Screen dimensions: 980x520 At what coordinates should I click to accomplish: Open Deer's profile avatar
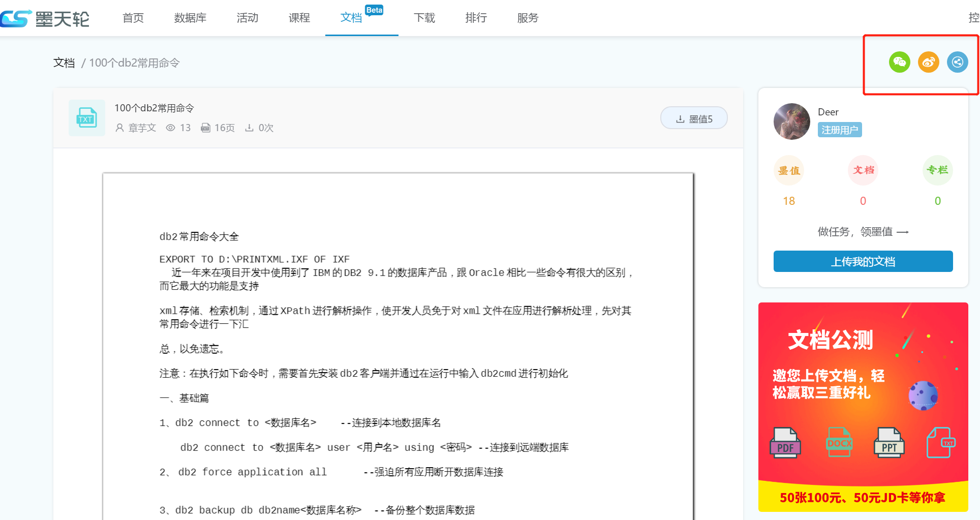click(791, 121)
